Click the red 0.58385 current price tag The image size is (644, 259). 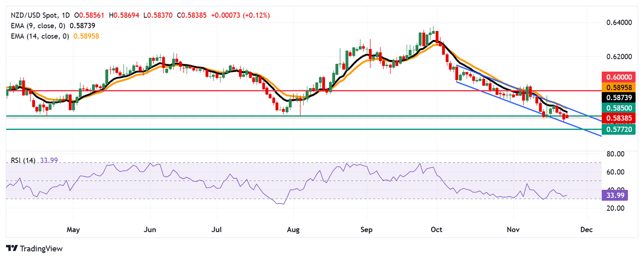[x=619, y=118]
